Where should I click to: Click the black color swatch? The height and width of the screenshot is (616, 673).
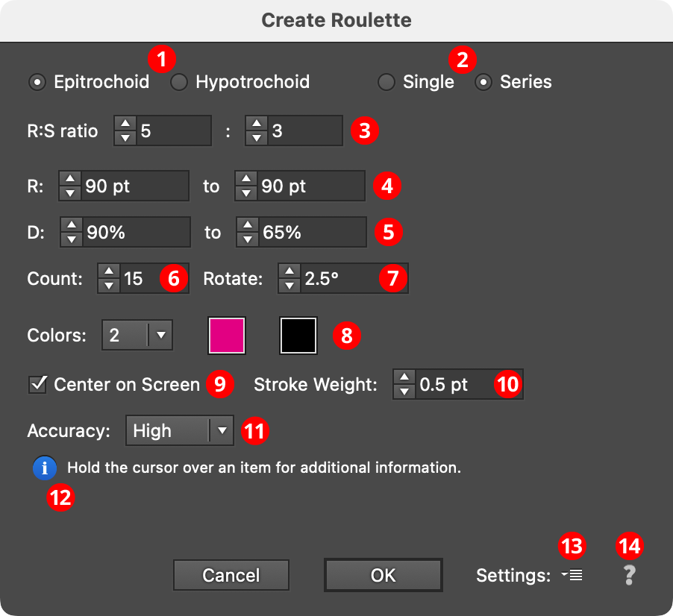coord(298,336)
